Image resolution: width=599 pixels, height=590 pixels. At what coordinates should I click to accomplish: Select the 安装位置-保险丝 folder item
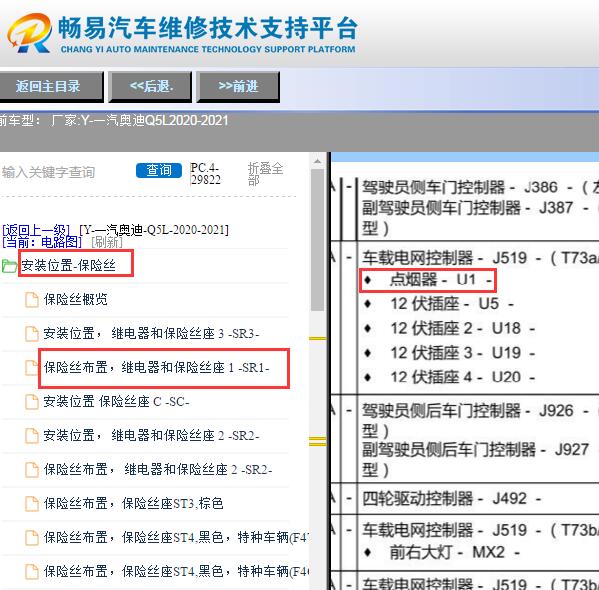[68, 265]
